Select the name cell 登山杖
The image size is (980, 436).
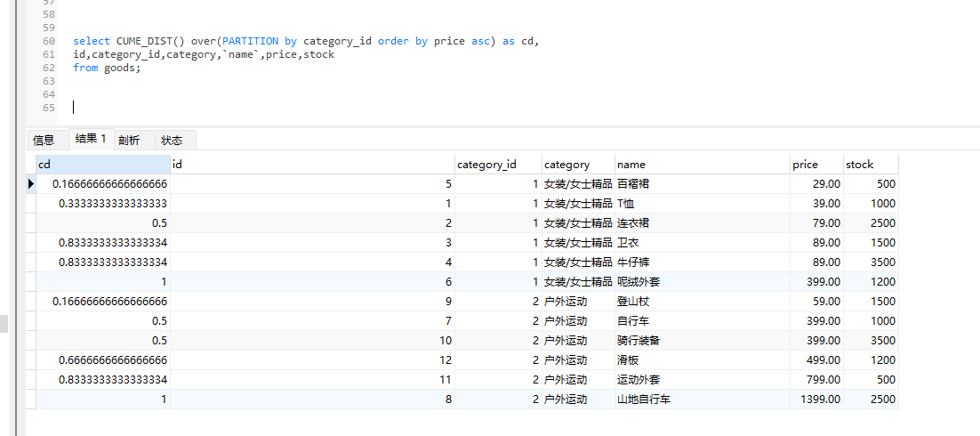[702, 302]
